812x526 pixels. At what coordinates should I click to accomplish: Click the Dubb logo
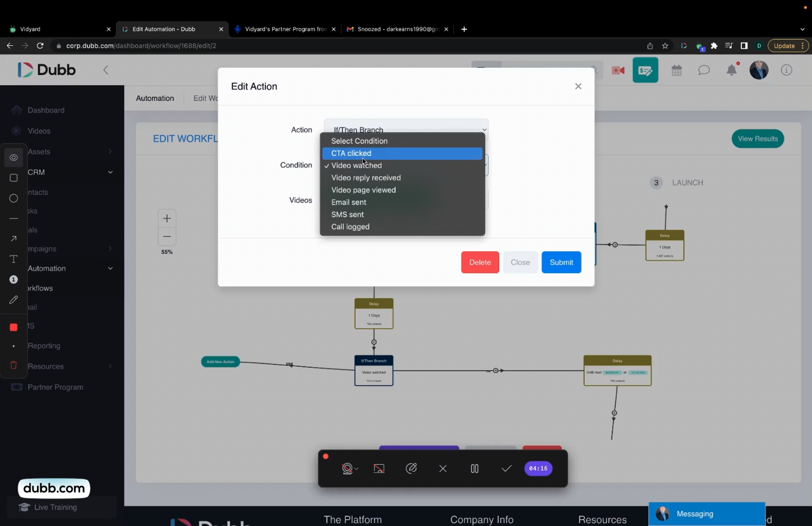(47, 70)
